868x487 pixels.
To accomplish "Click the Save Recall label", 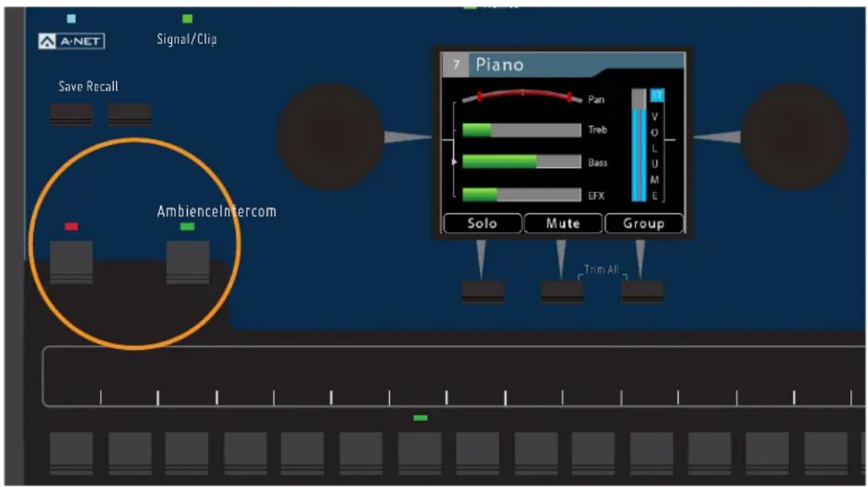I will (x=88, y=87).
